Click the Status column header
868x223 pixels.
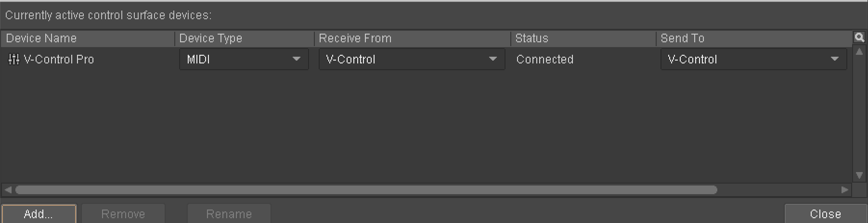pyautogui.click(x=531, y=38)
